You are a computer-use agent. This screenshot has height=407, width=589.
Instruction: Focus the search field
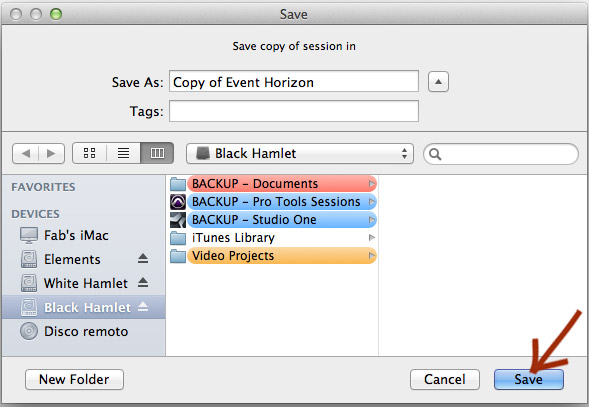point(501,154)
